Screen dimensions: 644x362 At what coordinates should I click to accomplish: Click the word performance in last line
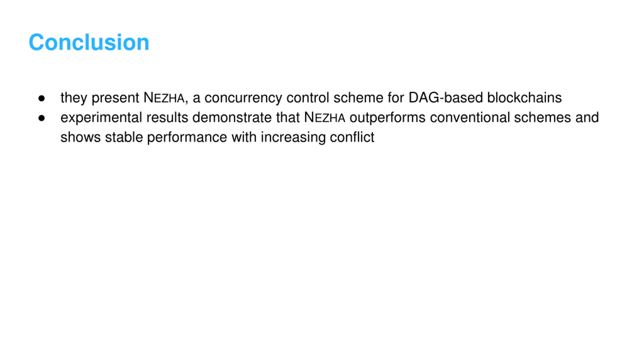187,138
